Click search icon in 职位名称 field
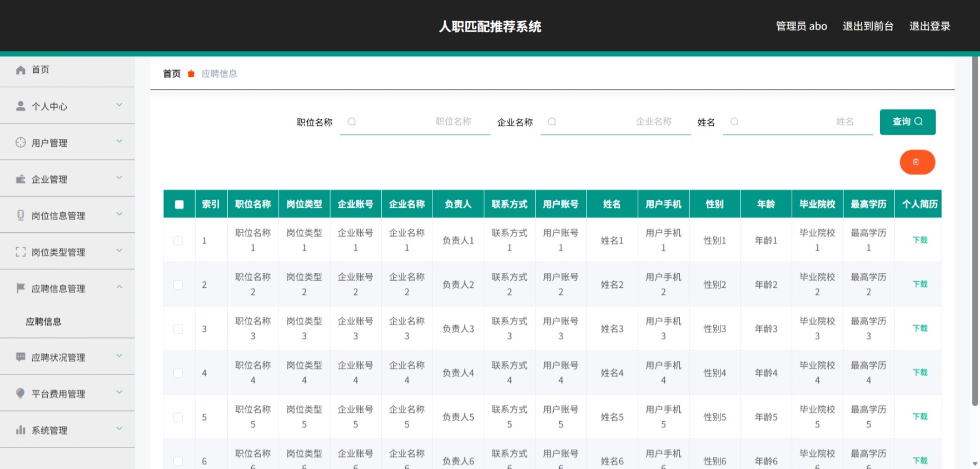 (x=351, y=122)
